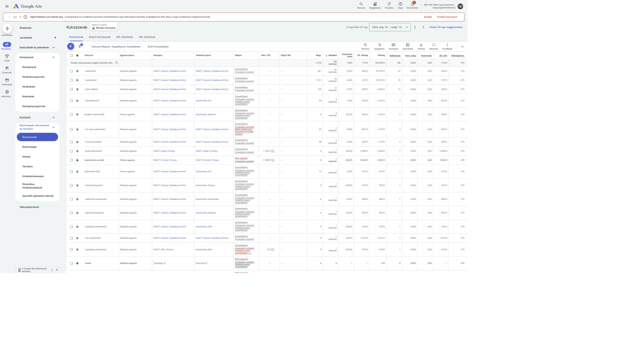
Task: Click the Kibontás expand icon
Action: [433, 46]
